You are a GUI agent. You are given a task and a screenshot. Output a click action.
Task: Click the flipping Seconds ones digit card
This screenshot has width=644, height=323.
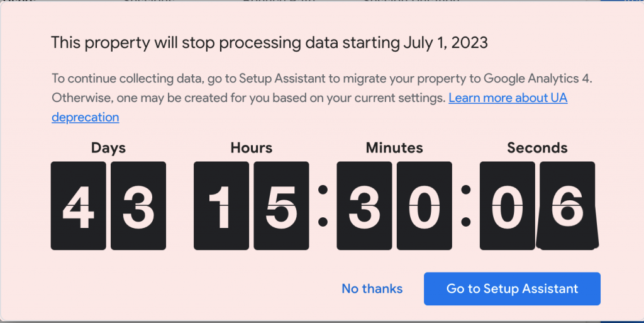[x=567, y=206]
